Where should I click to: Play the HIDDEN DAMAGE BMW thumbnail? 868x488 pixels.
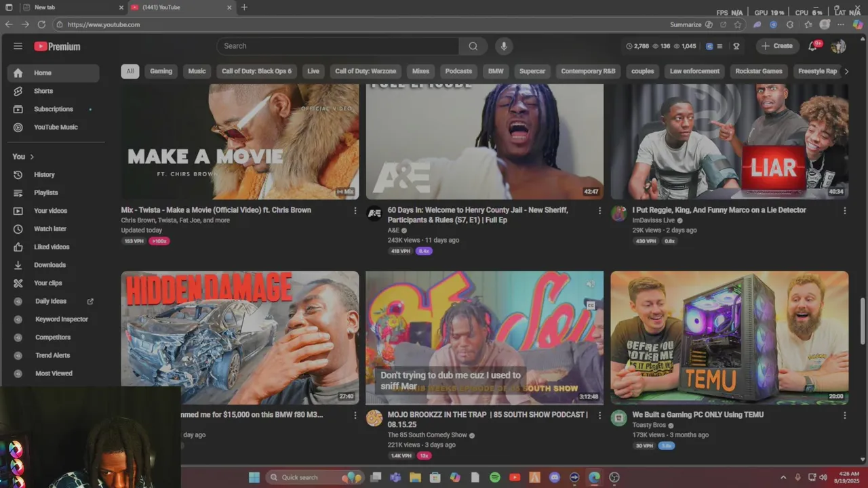[x=240, y=338]
